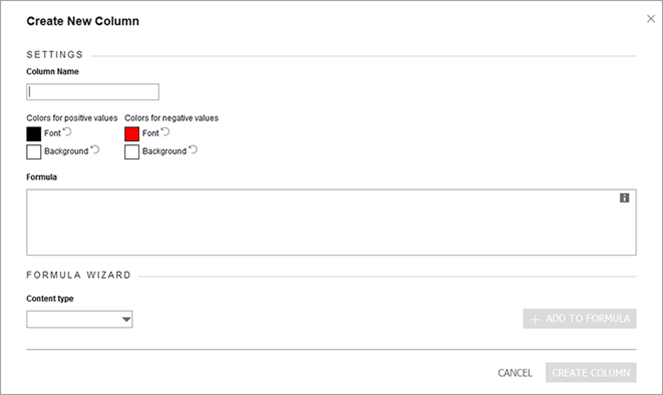
Task: Open the formula info icon
Action: (x=625, y=198)
